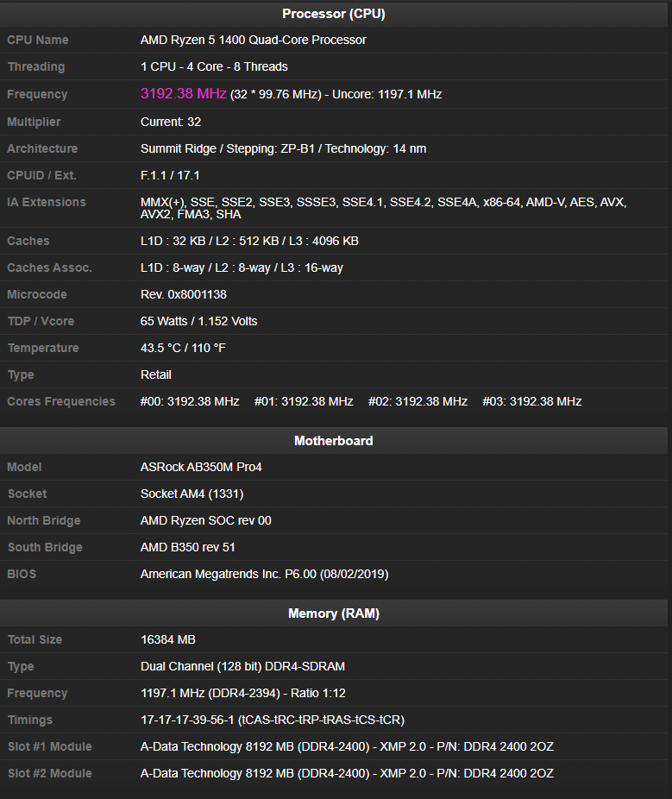Click CPUID value F.1.1 / 17.1
This screenshot has width=672, height=799.
coord(170,175)
